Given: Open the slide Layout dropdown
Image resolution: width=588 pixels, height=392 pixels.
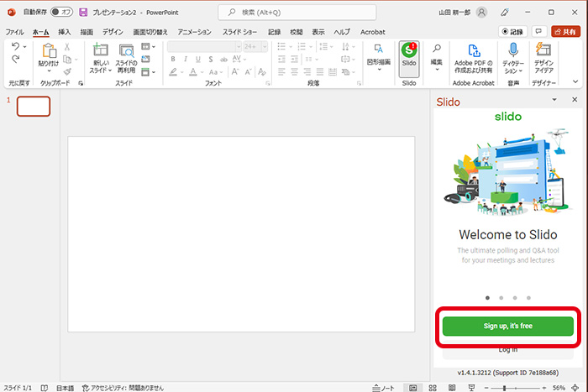Looking at the screenshot, I should [x=148, y=46].
